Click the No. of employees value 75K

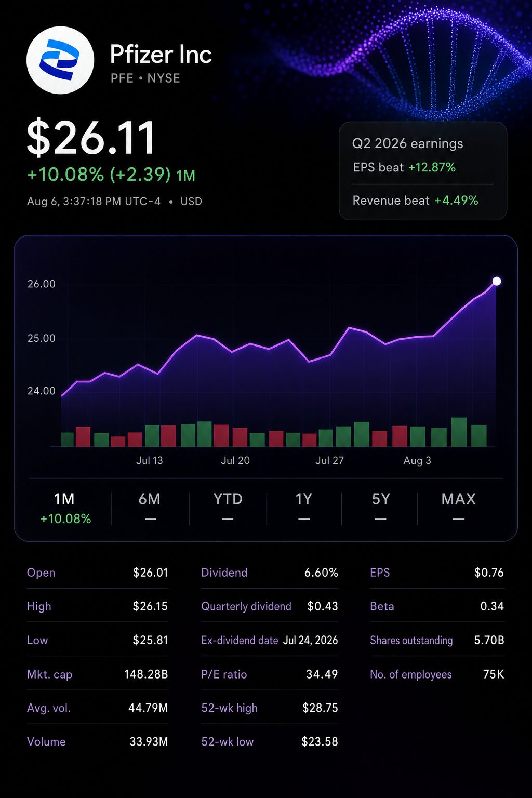[x=494, y=674]
